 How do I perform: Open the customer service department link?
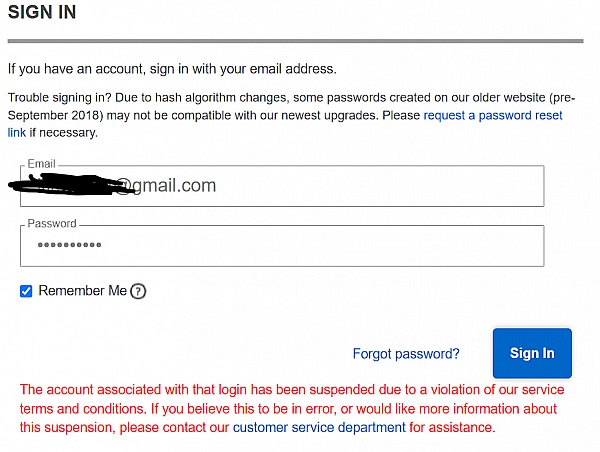[319, 427]
